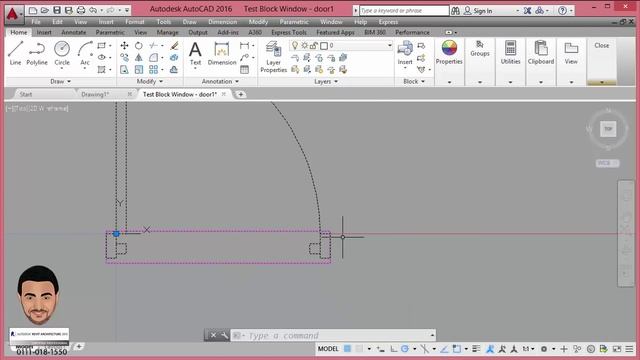Add a new drawing tab with plus
This screenshot has height=360, width=640.
pyautogui.click(x=241, y=94)
